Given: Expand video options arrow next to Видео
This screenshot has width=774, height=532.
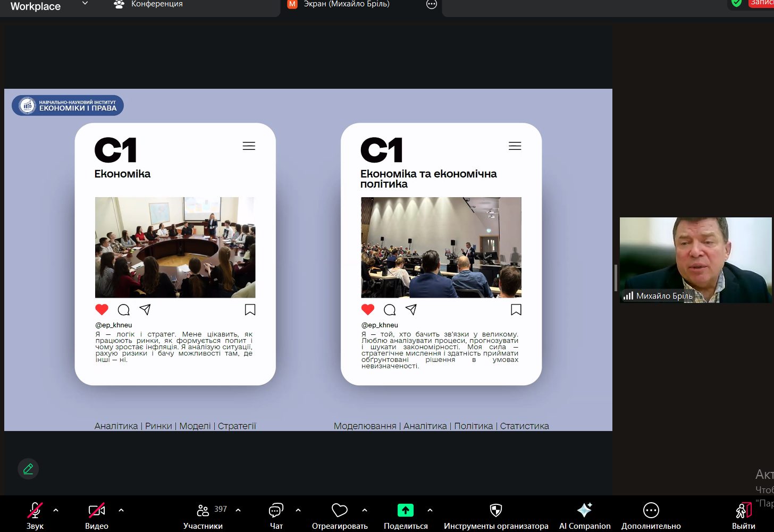Looking at the screenshot, I should (121, 510).
